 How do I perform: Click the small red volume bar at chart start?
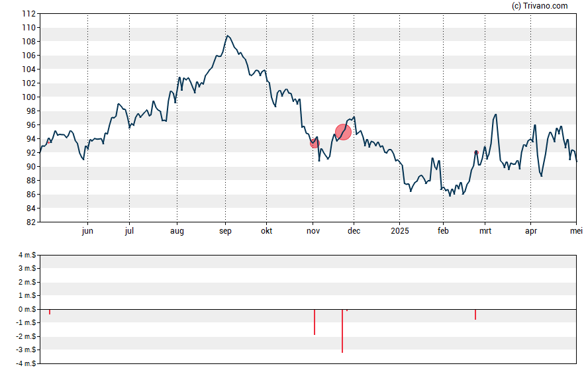tap(50, 312)
